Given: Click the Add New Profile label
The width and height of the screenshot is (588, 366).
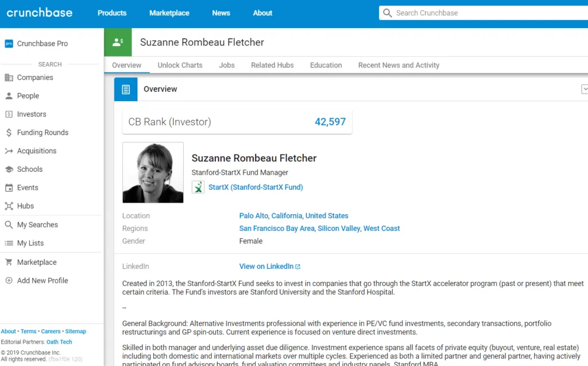Looking at the screenshot, I should [x=42, y=281].
